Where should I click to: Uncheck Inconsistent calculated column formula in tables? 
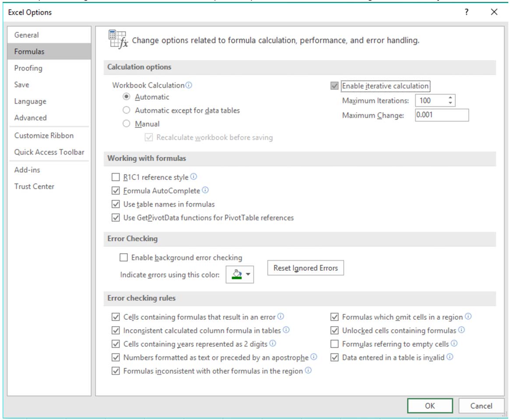(116, 331)
